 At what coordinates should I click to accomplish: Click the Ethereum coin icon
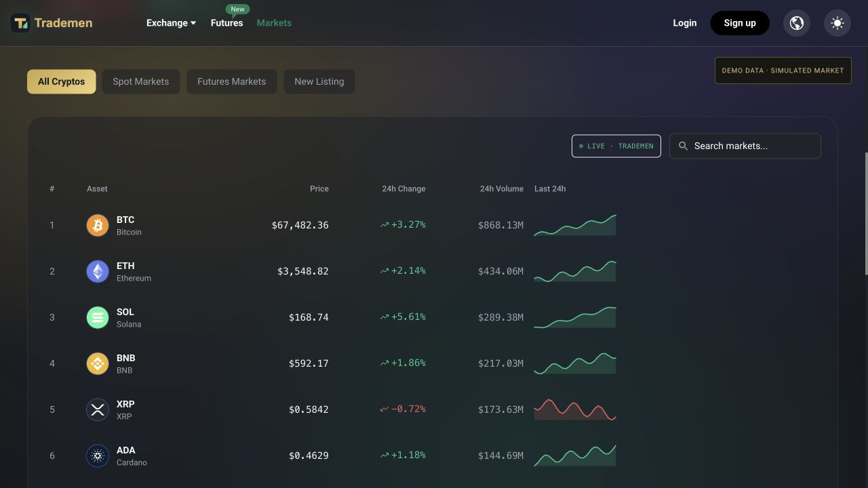tap(98, 271)
